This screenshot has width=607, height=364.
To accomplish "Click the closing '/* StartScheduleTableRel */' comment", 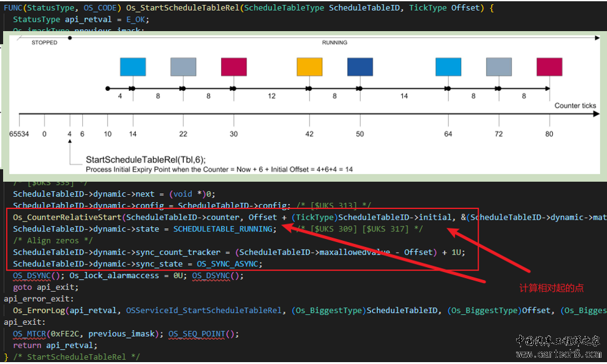I will pos(76,357).
